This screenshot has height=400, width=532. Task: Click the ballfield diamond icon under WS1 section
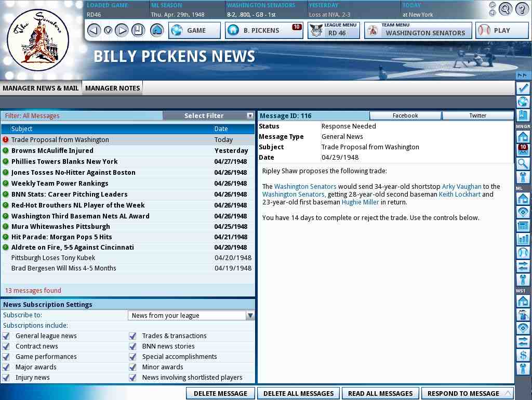point(523,328)
